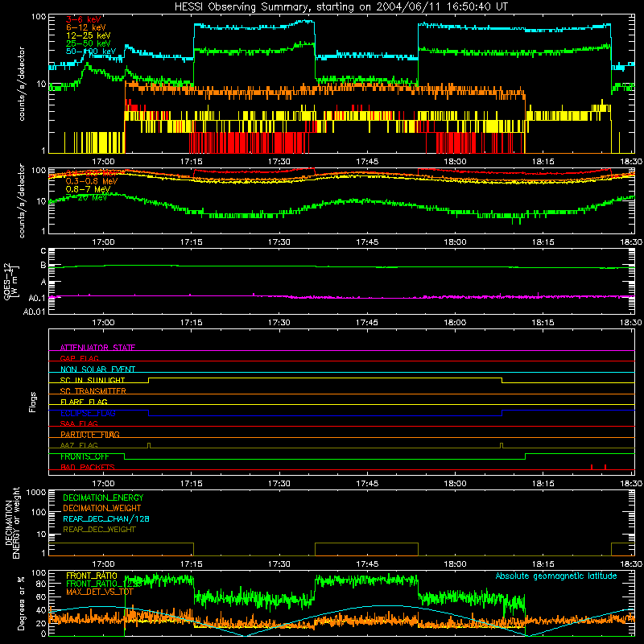The width and height of the screenshot is (644, 644).
Task: Click the 1000 tick label on decimation axis
Action: (36, 493)
